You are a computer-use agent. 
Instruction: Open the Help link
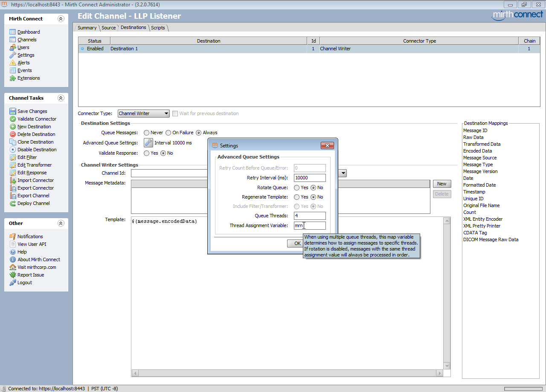(x=22, y=252)
